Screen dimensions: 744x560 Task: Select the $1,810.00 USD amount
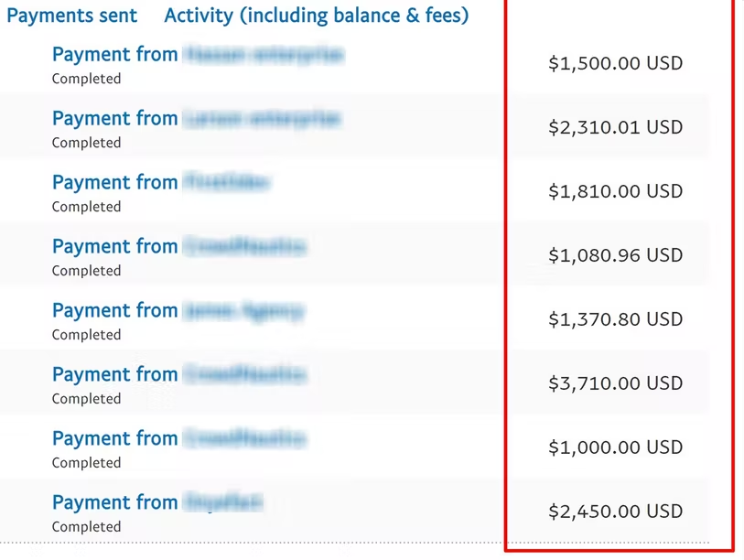click(x=615, y=191)
